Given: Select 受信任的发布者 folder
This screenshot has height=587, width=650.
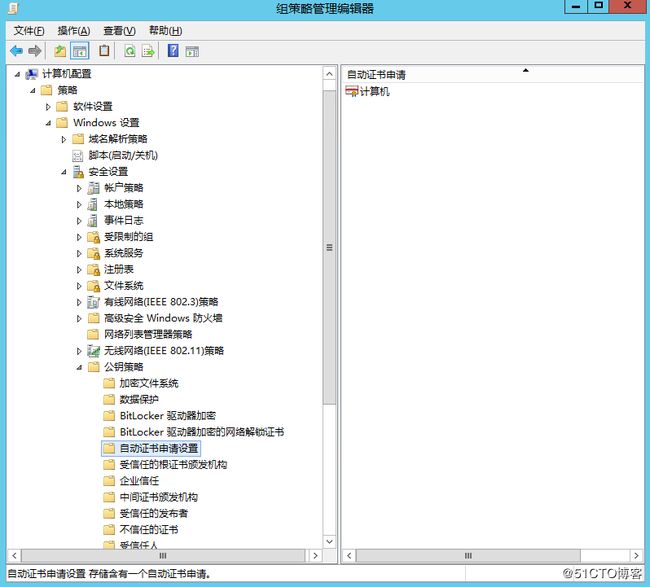Looking at the screenshot, I should click(x=153, y=514).
